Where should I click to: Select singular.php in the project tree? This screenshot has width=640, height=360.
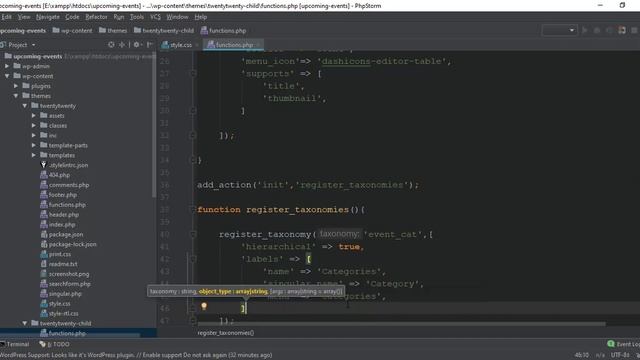61,293
